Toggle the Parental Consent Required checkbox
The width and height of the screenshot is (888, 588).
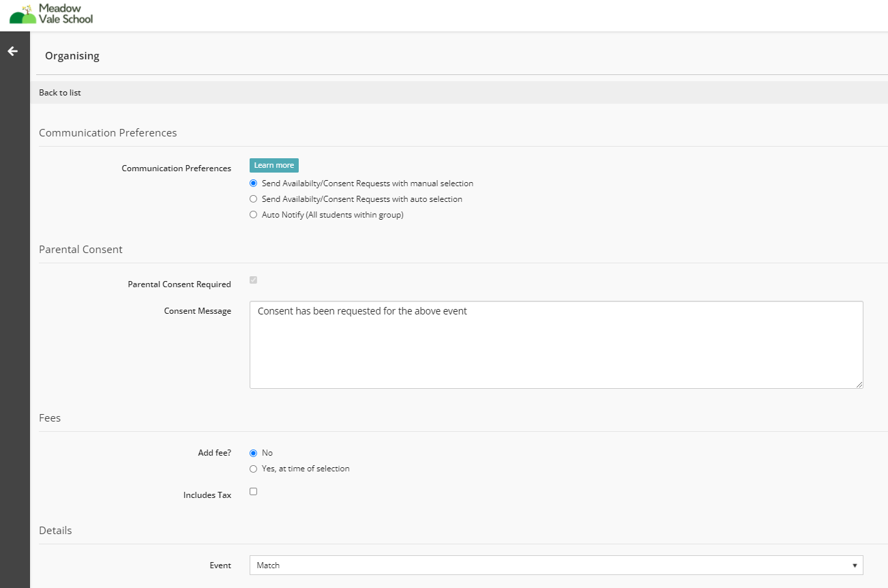coord(254,280)
